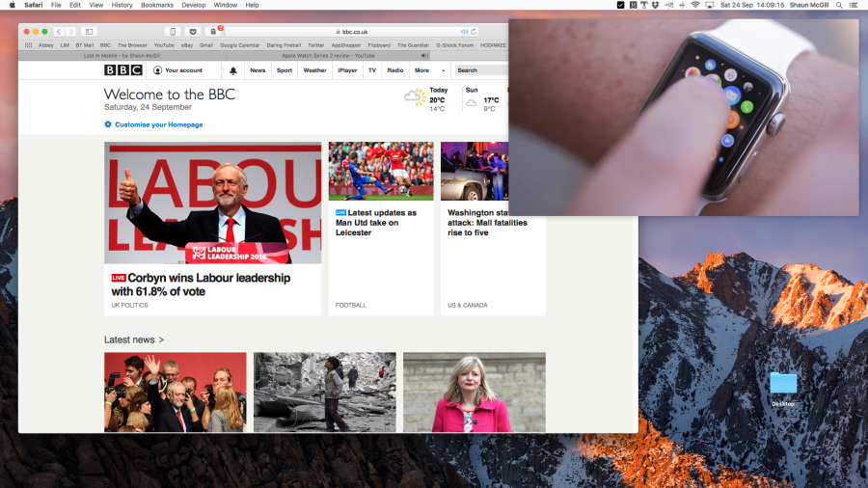Screen dimensions: 868x488
Task: Open Latest news woman in pink jacket thumbnail
Action: 475,392
